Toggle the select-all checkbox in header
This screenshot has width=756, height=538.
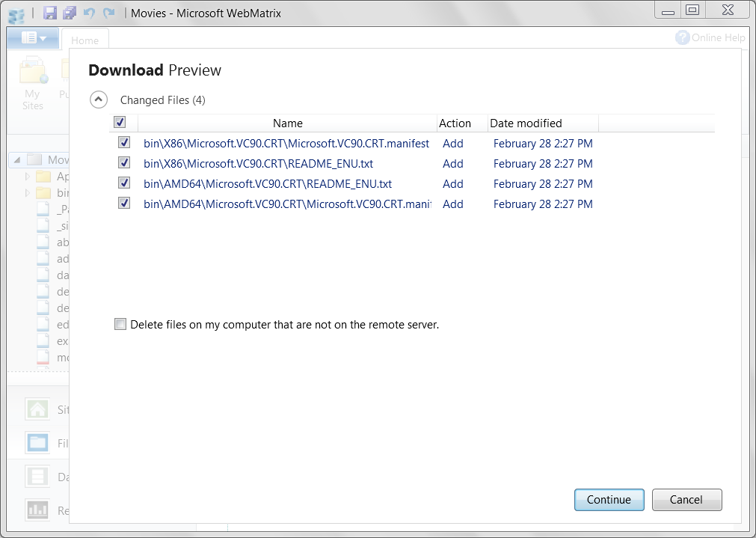(x=120, y=122)
